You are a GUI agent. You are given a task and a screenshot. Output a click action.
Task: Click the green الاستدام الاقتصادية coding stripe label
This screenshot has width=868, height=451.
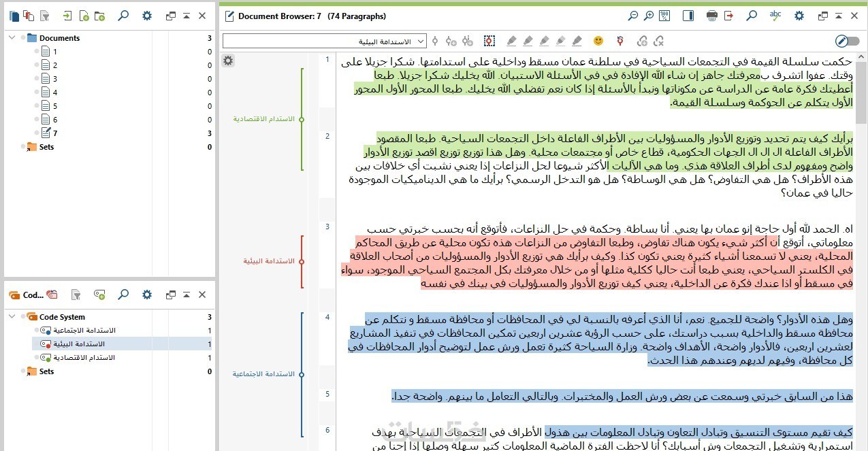point(264,119)
